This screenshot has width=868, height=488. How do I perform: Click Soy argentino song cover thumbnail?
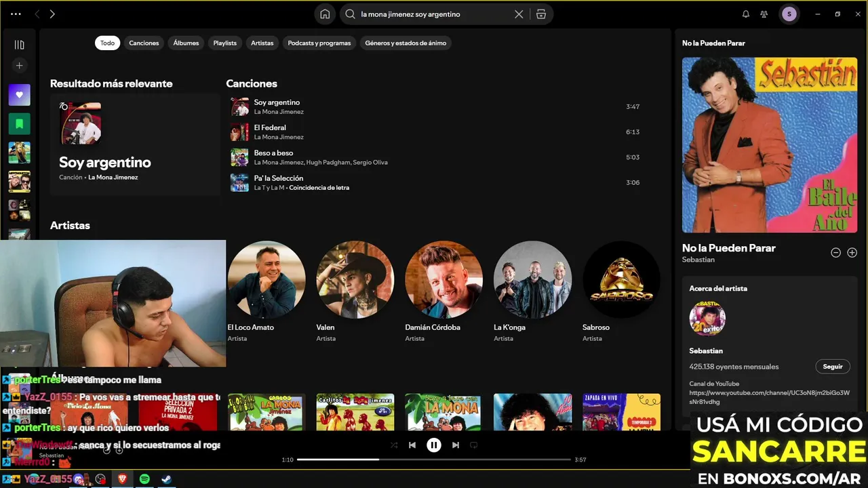(x=239, y=106)
